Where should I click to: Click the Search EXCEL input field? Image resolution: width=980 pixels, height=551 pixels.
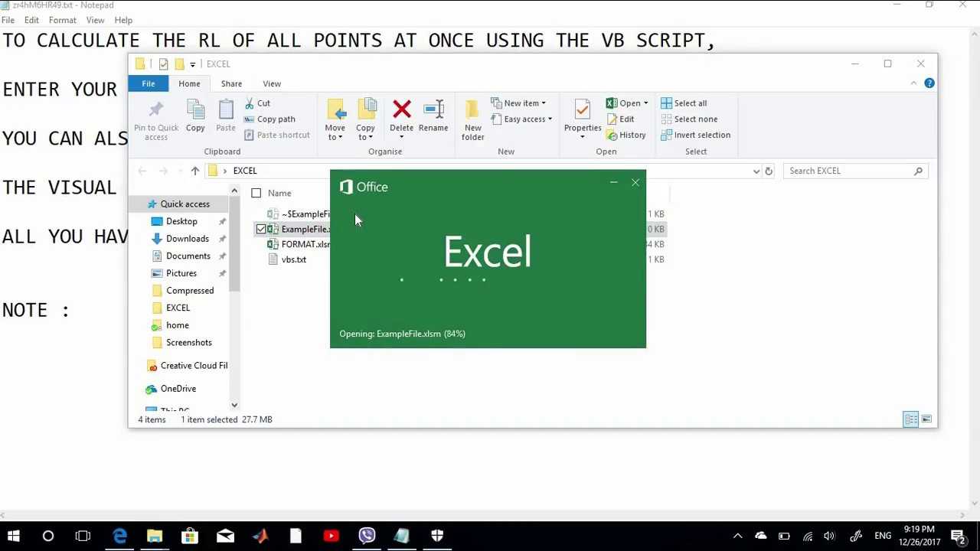[850, 171]
